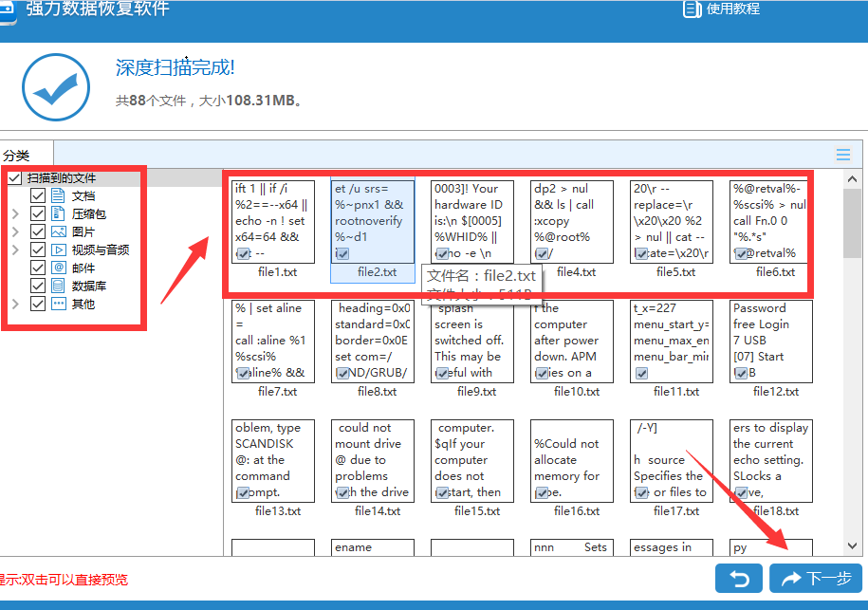The height and width of the screenshot is (610, 868).
Task: Click the 视频与音频 play icon
Action: click(x=58, y=250)
